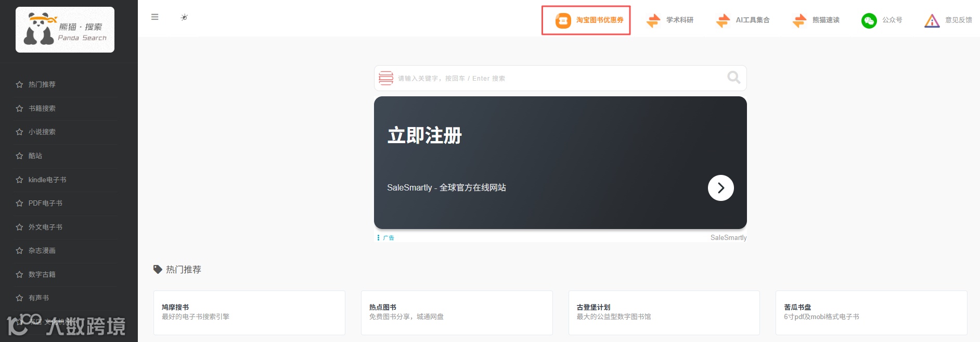Click the Panda Search logo
The width and height of the screenshot is (980, 342).
pos(65,30)
